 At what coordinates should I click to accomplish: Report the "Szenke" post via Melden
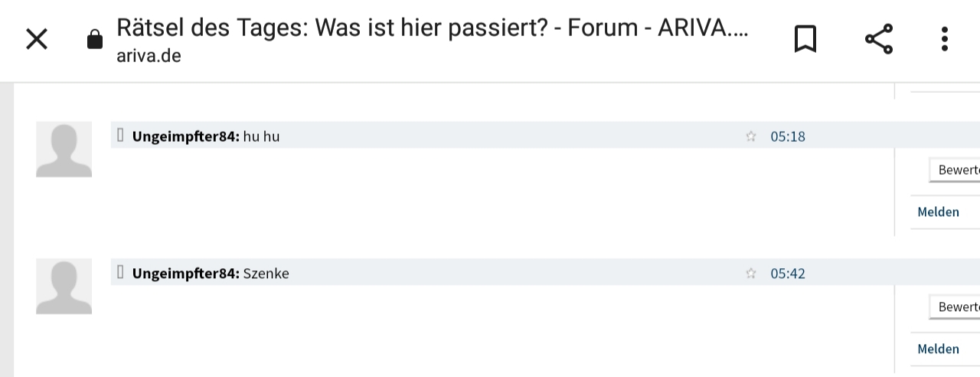click(938, 349)
